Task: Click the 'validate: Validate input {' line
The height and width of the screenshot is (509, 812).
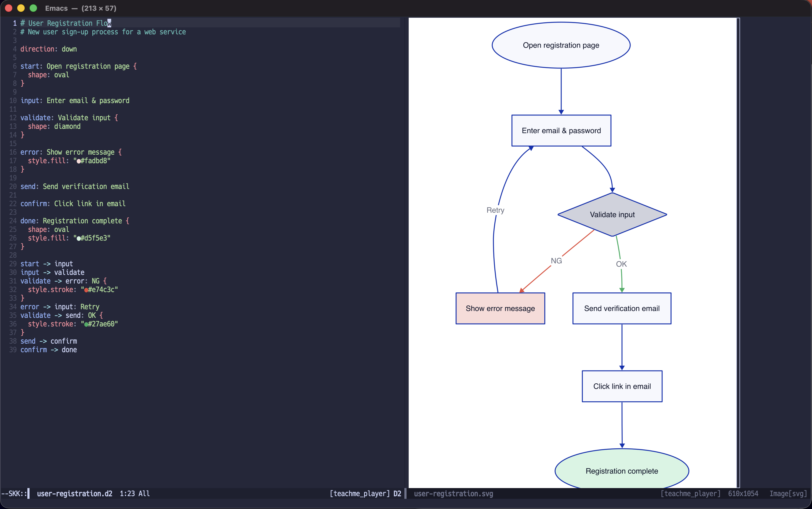Action: (x=69, y=118)
